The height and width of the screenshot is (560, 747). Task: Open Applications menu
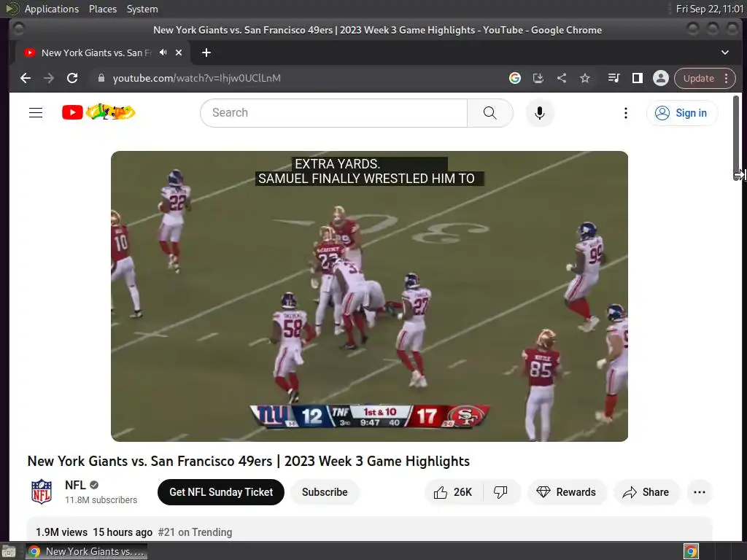52,9
